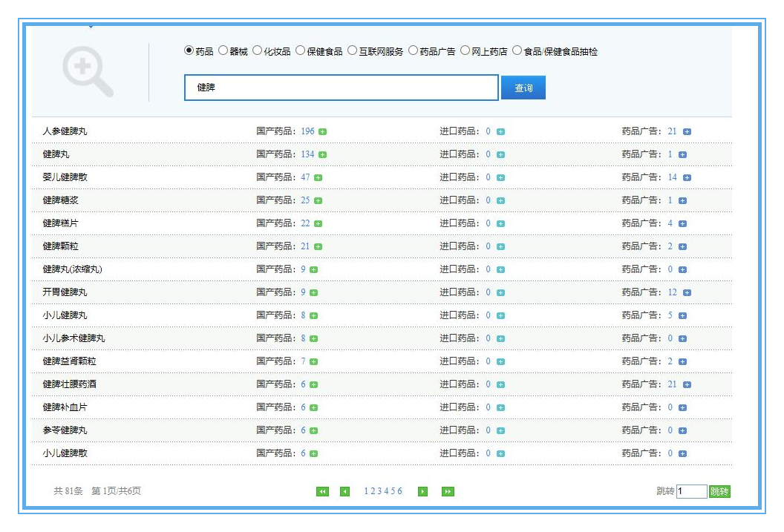Expand 药品广告 details for 开胃健脾丸

tap(685, 292)
